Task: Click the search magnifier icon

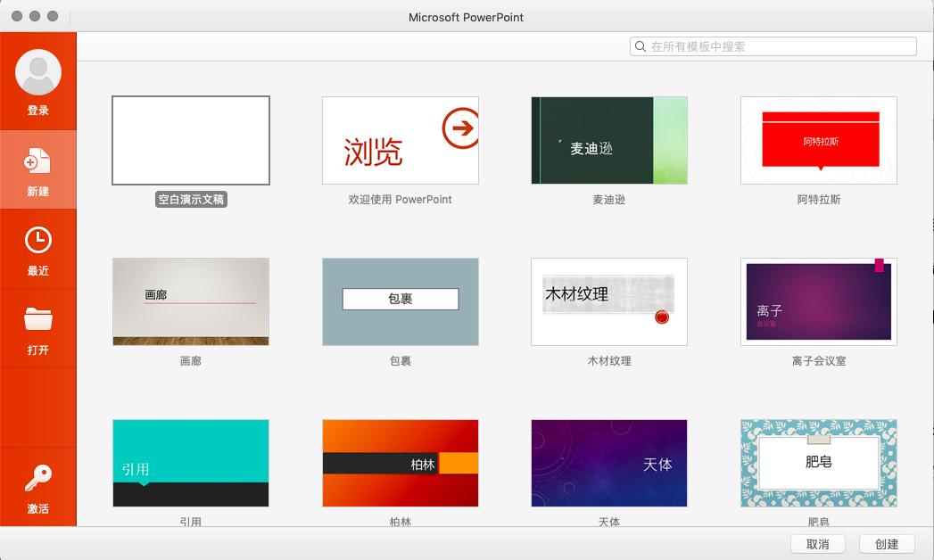Action: [638, 45]
